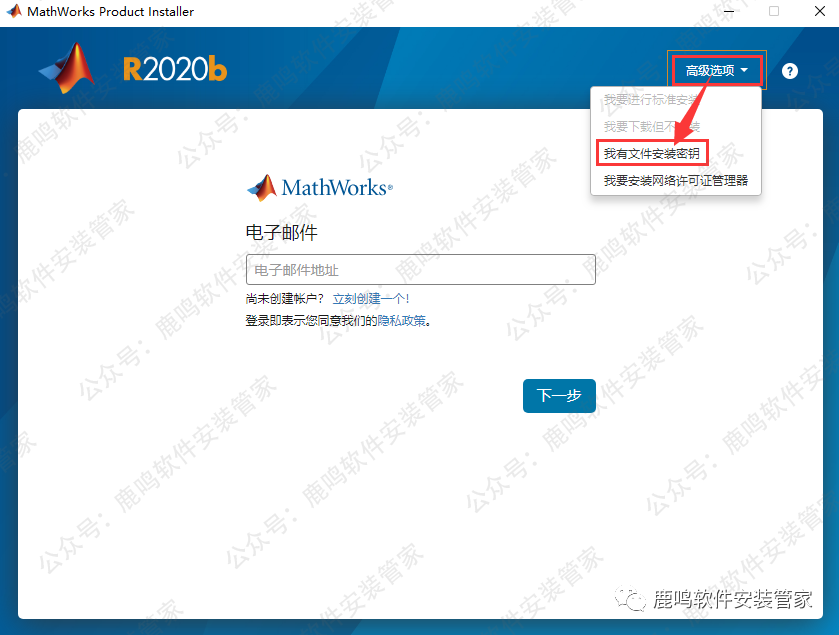Viewport: 839px width, 635px height.
Task: Close the MathWorks Product Installer window
Action: (819, 11)
